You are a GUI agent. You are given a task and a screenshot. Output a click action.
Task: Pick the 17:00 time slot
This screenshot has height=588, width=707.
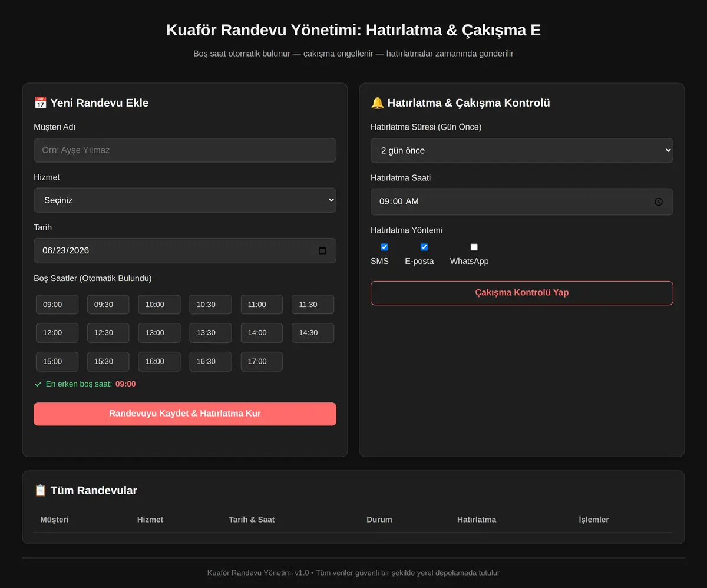pos(262,361)
